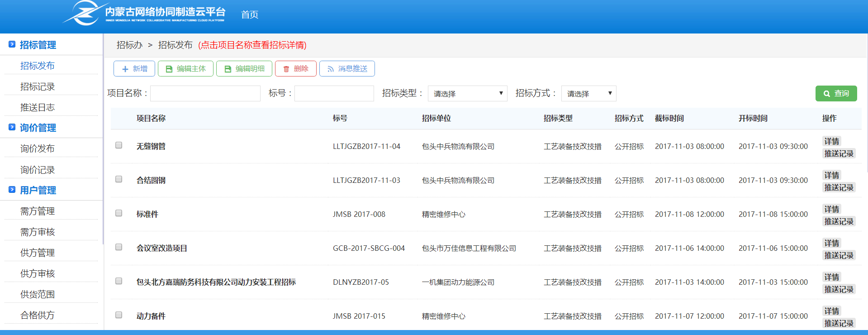Image resolution: width=868 pixels, height=335 pixels.
Task: Tick the checkbox for 无缝钢管 row
Action: [x=119, y=145]
